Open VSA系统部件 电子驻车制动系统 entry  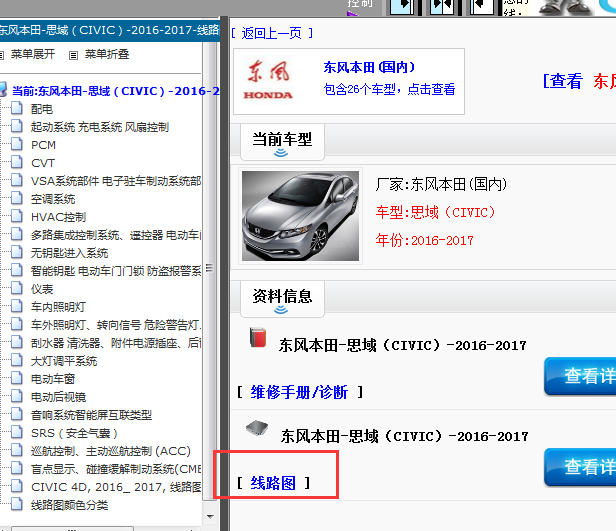pyautogui.click(x=116, y=181)
